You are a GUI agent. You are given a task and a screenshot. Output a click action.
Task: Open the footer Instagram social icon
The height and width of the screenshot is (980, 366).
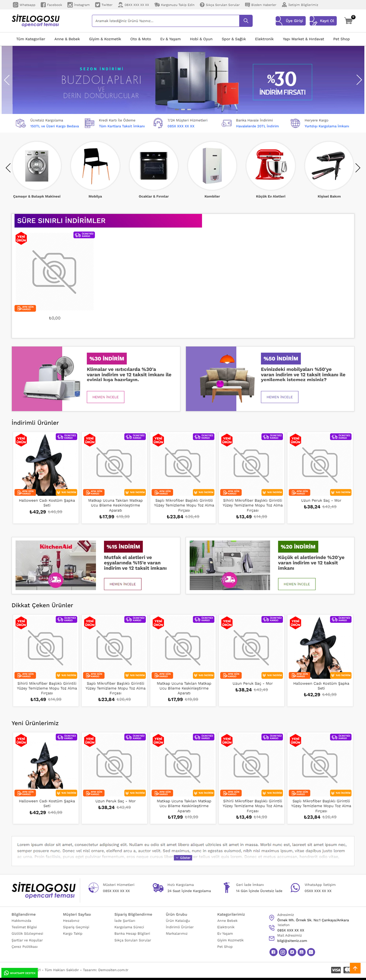283,952
